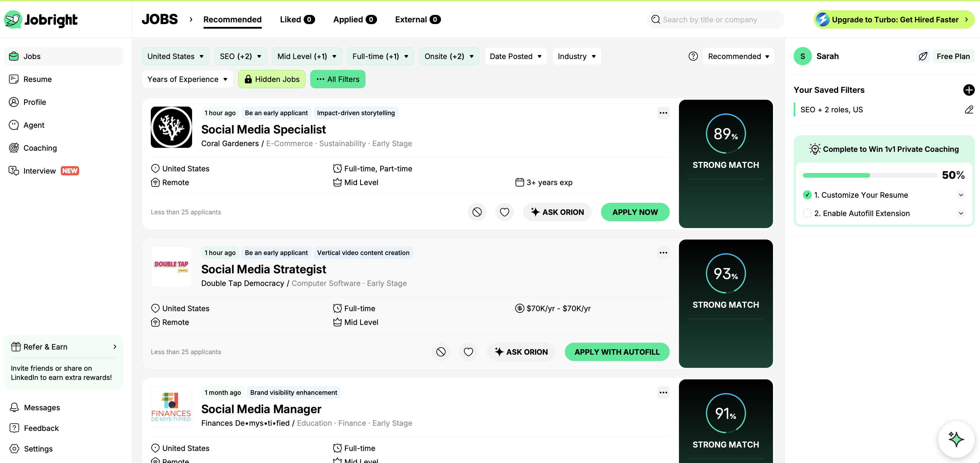Expand the Customize Your Resume step chevron

[x=961, y=195]
